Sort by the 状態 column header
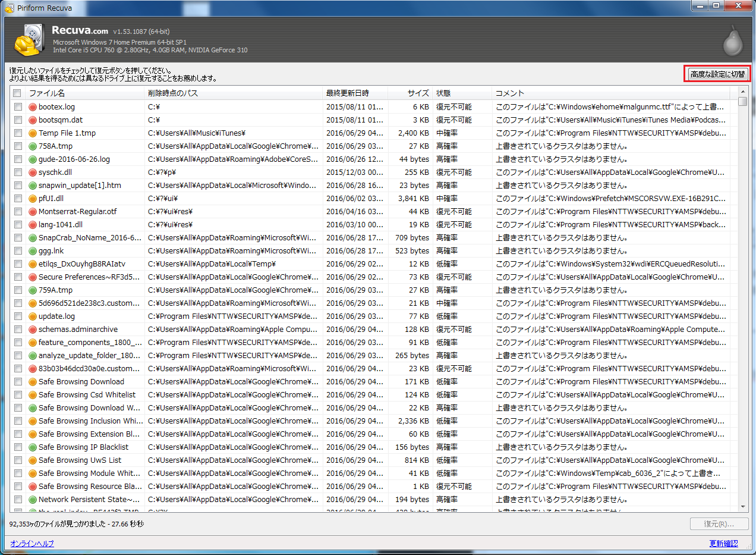Screen dimensions: 756x555 point(462,93)
